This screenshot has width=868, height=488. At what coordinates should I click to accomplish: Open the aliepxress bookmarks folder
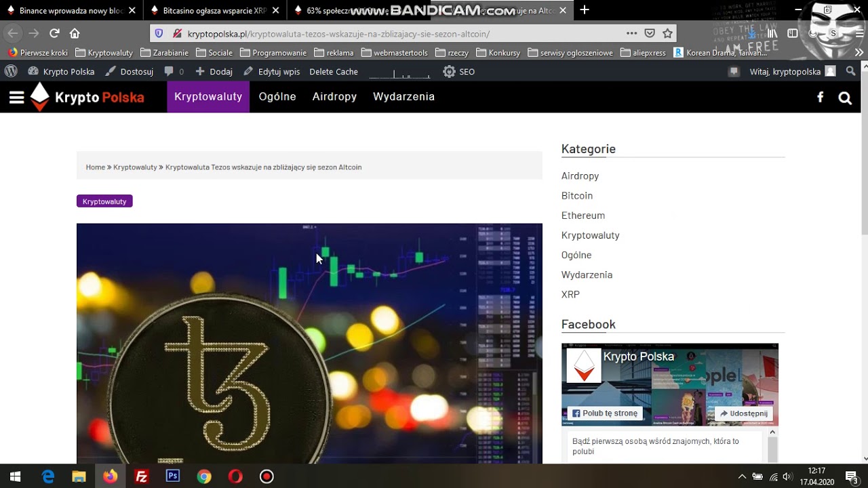point(643,52)
